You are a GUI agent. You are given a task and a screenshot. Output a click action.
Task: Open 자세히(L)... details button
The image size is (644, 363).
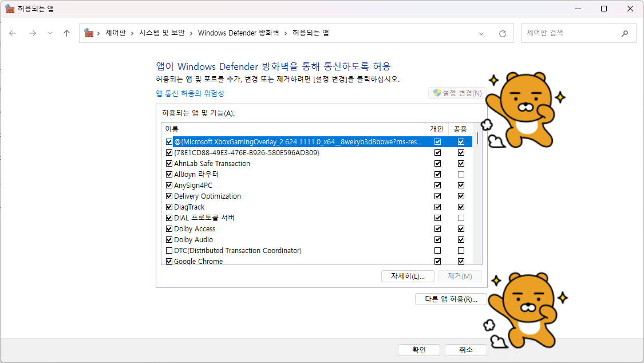[408, 277]
